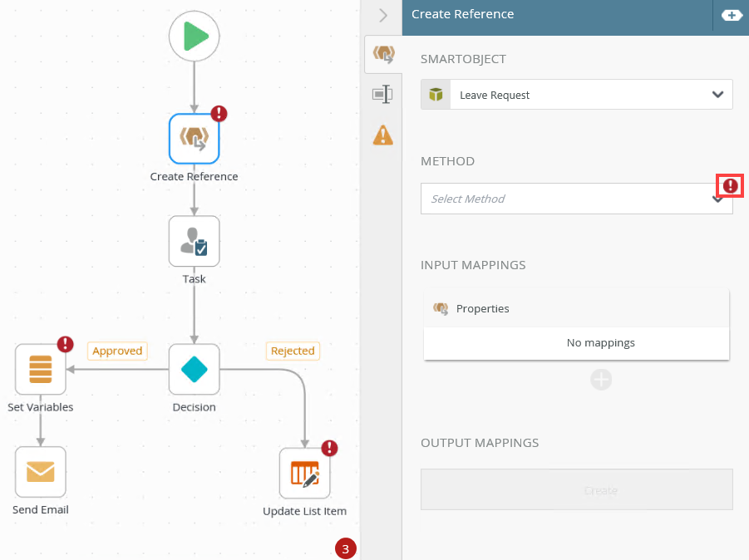Select the Task step icon
The height and width of the screenshot is (560, 749).
click(194, 241)
